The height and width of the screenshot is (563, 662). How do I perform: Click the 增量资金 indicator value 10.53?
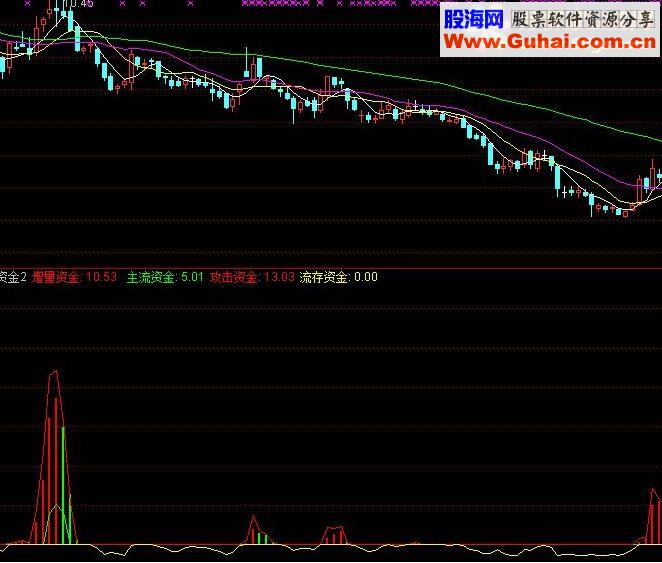(101, 277)
